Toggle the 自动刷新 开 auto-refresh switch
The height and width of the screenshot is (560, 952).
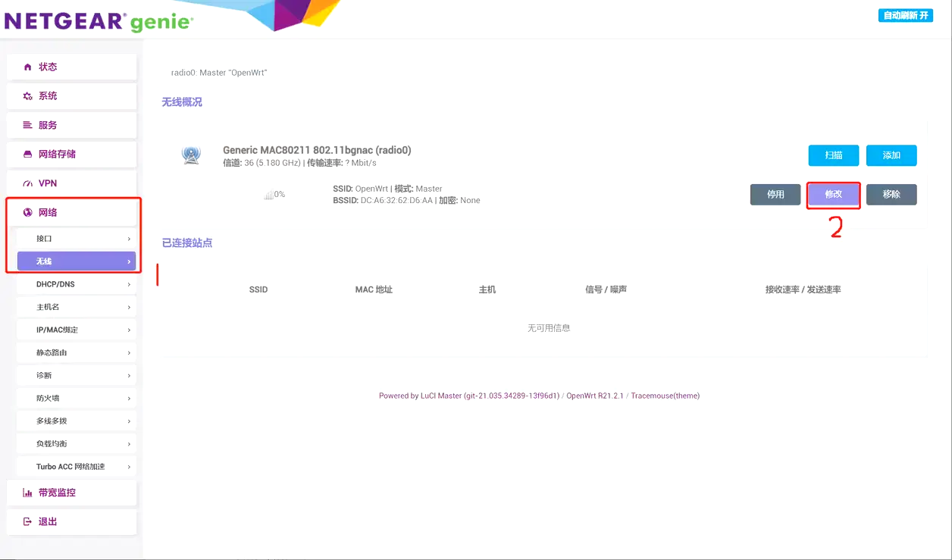point(905,15)
